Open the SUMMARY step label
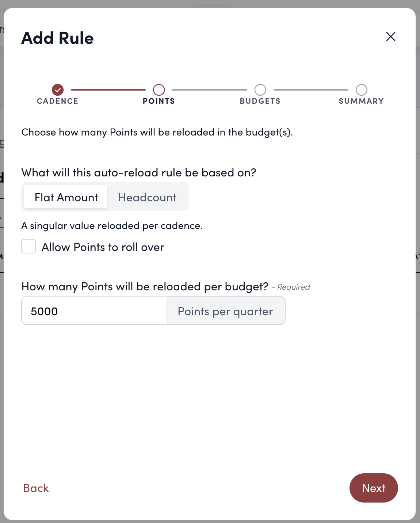Image resolution: width=420 pixels, height=523 pixels. coord(361,101)
